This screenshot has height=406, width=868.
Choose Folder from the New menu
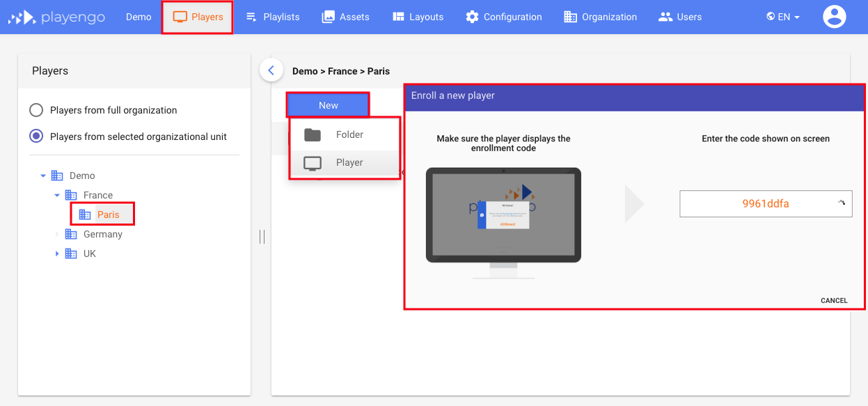coord(345,134)
